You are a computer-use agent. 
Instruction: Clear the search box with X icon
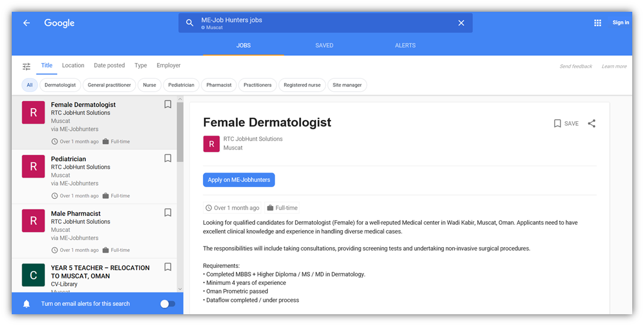tap(461, 23)
